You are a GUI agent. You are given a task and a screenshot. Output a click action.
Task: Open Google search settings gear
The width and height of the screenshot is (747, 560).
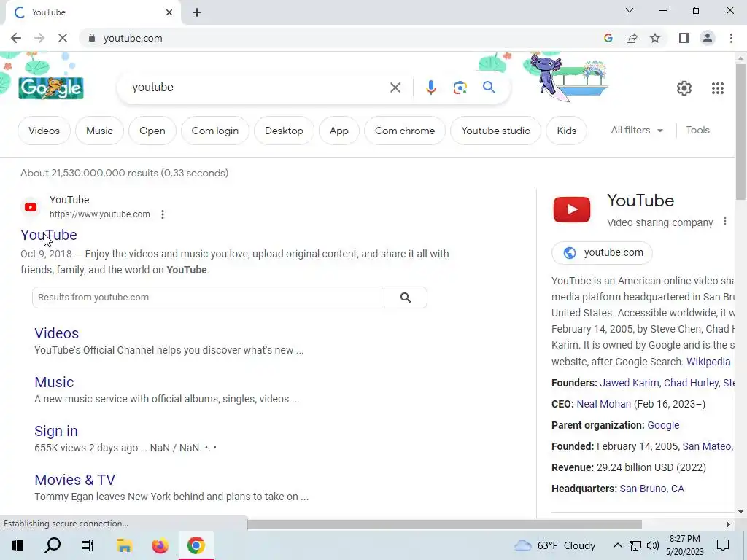684,88
